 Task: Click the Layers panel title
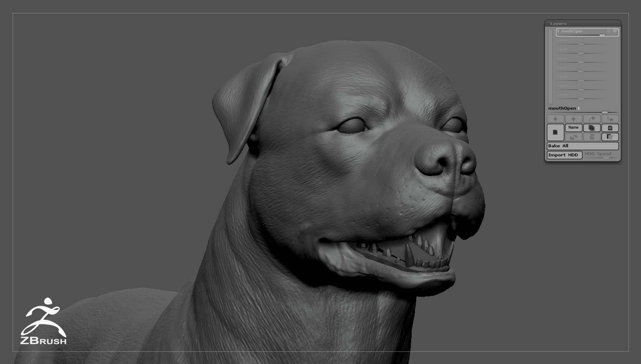coord(558,24)
